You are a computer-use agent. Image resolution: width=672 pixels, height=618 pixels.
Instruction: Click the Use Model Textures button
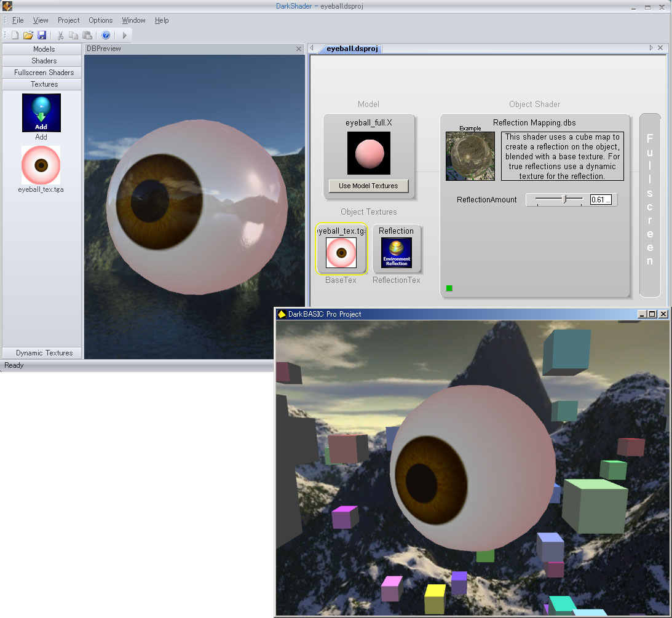point(368,186)
